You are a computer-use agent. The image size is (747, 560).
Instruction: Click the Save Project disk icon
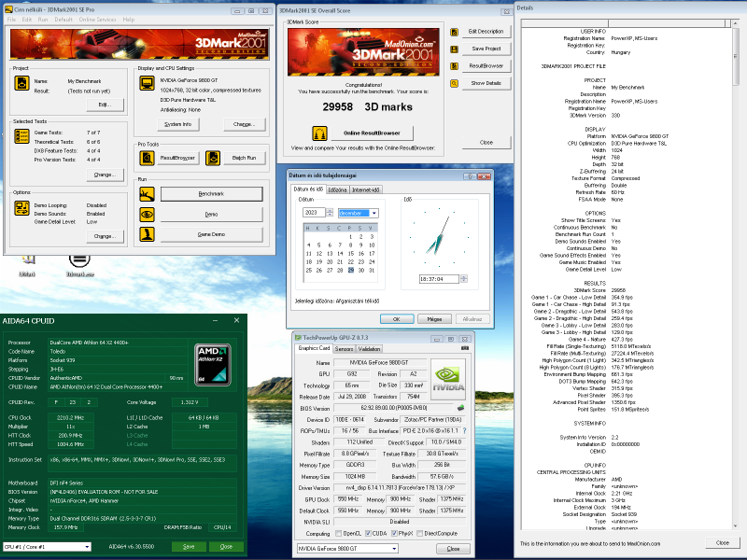(x=454, y=49)
